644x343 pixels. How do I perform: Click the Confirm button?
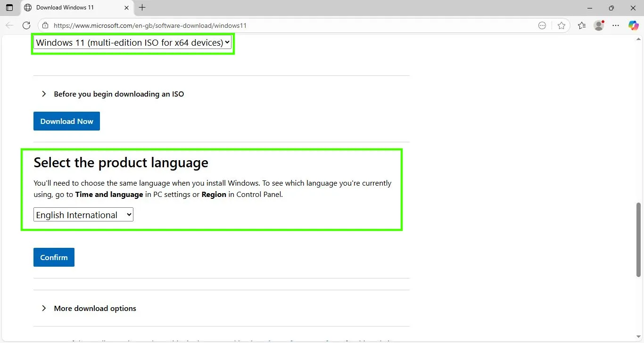click(x=54, y=257)
